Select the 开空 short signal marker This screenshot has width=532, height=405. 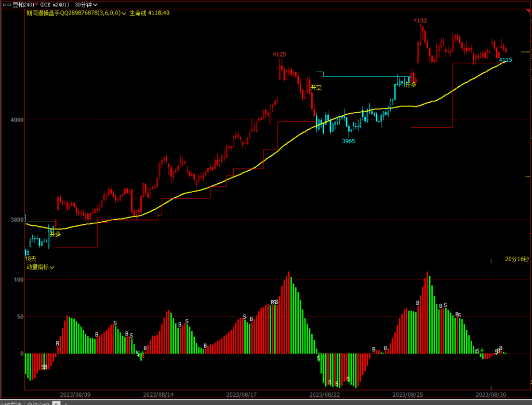point(316,88)
